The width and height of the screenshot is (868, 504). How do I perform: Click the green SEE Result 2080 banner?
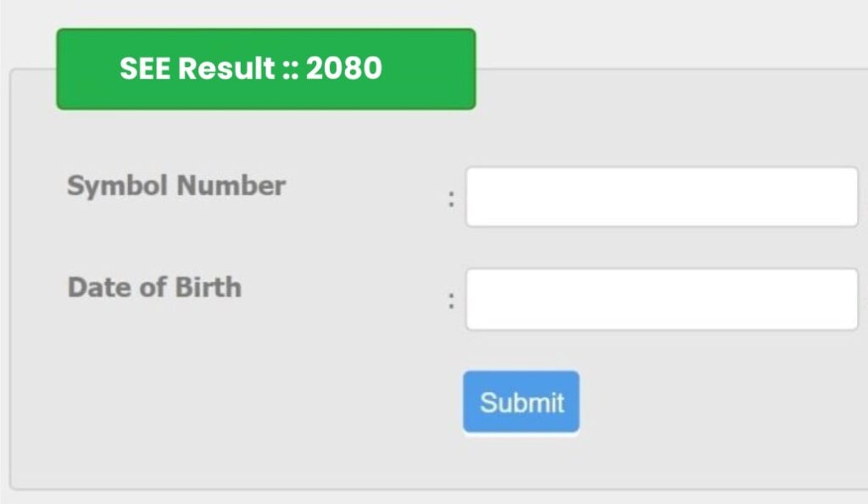(265, 68)
